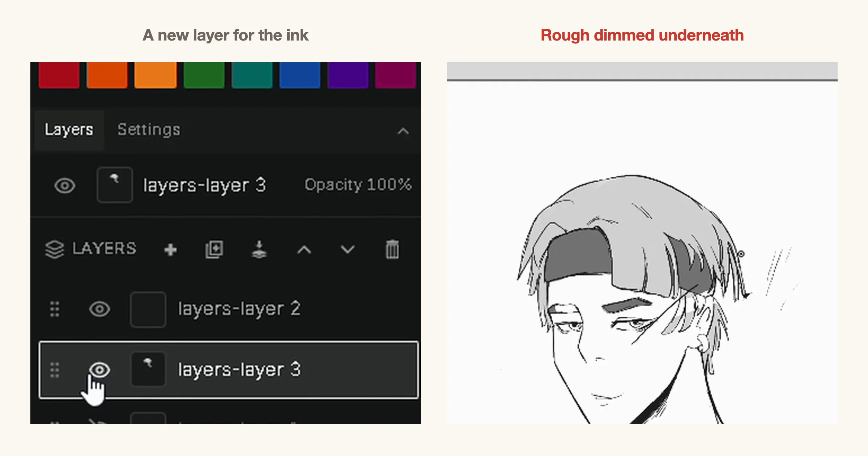Duplicate the layer using copy icon
Viewport: 868px width, 456px height.
coord(214,249)
